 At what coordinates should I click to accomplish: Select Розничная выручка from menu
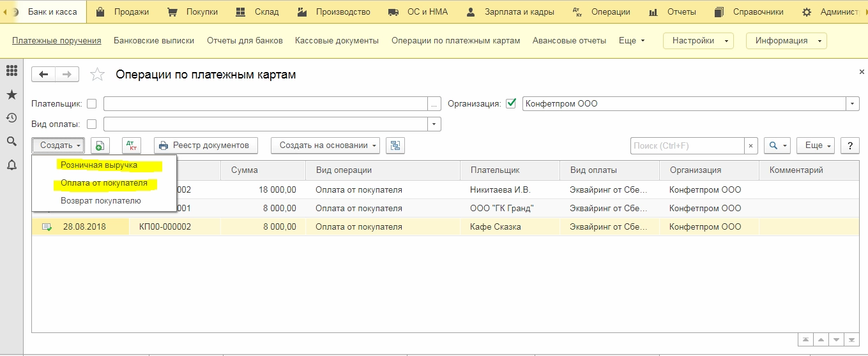(x=99, y=165)
